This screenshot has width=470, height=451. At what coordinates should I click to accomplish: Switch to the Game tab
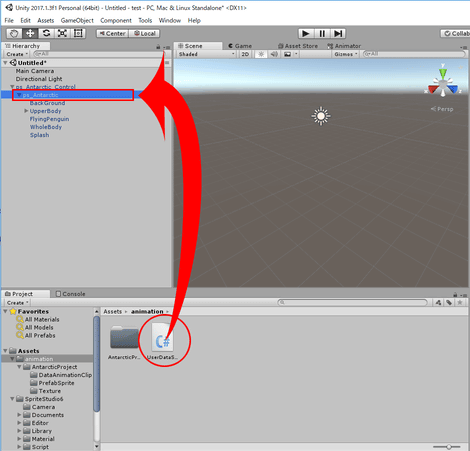[x=240, y=46]
